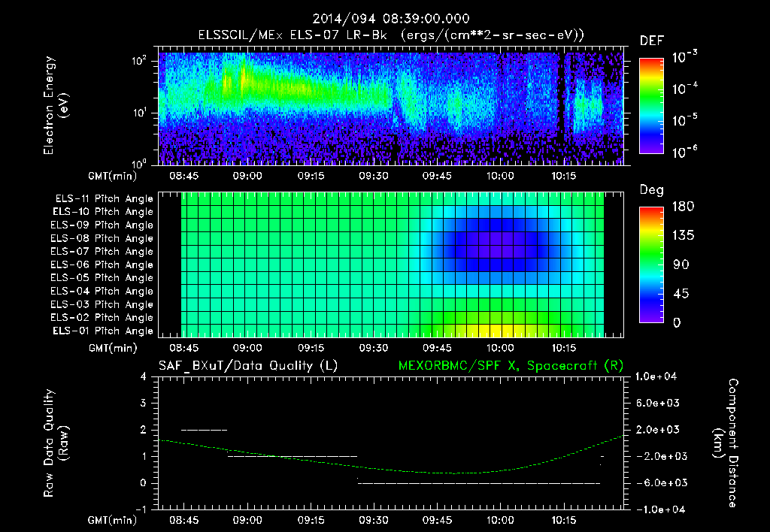
Task: Click the 09:15 tick label under the data quality panel
Action: tap(311, 520)
